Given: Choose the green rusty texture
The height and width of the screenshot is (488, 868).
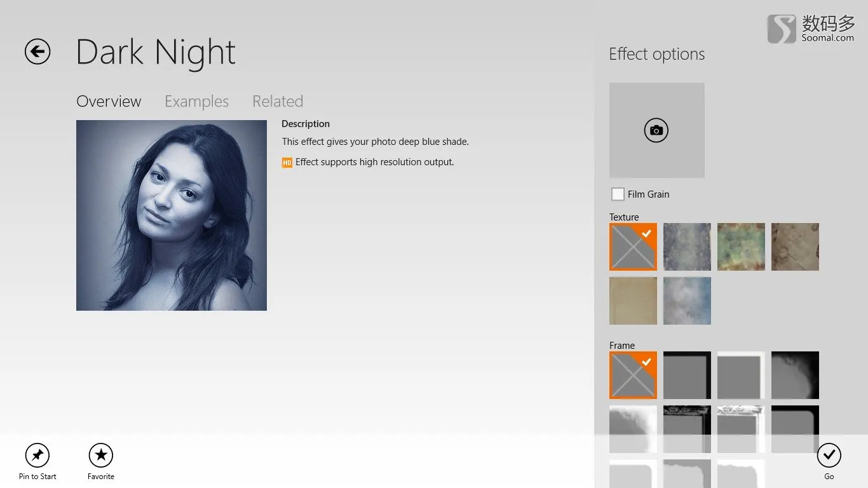Looking at the screenshot, I should coord(741,247).
